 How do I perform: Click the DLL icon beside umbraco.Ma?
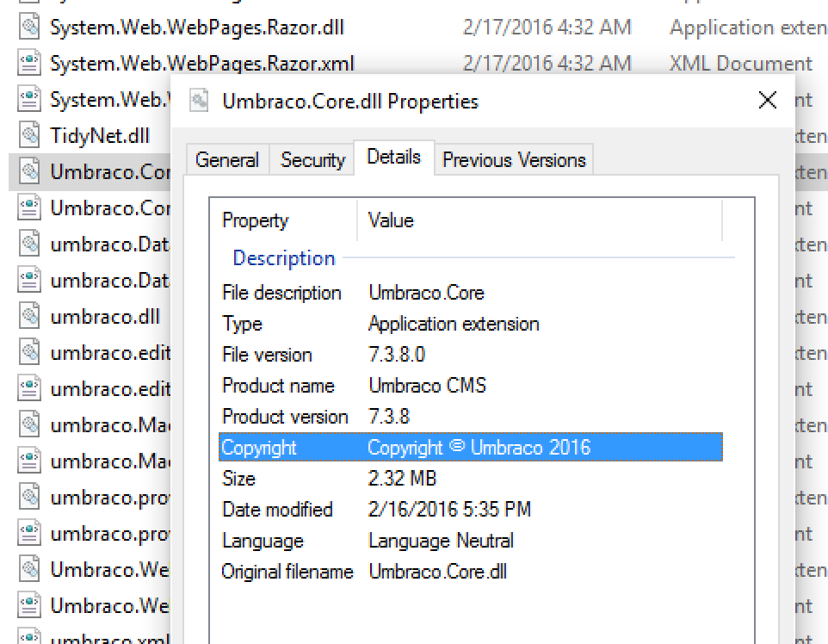[x=29, y=424]
